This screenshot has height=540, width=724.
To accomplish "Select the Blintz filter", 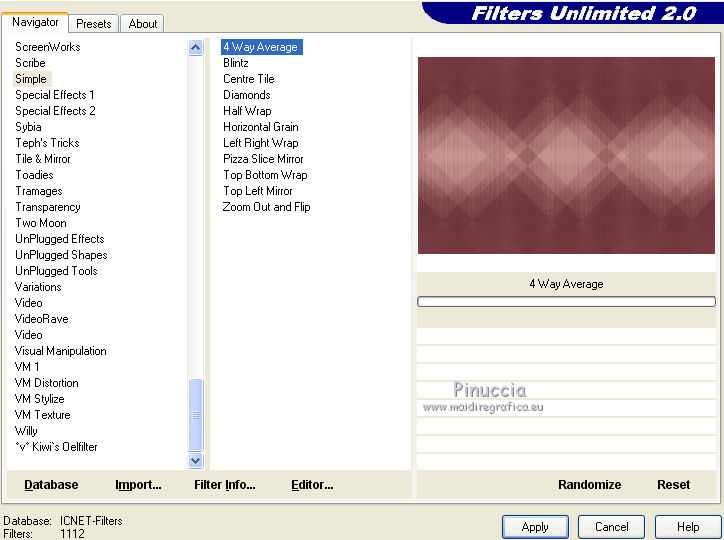I will pyautogui.click(x=235, y=63).
